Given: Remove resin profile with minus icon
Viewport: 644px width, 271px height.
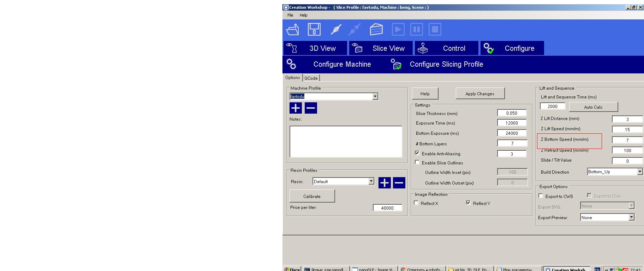Looking at the screenshot, I should pos(399,183).
